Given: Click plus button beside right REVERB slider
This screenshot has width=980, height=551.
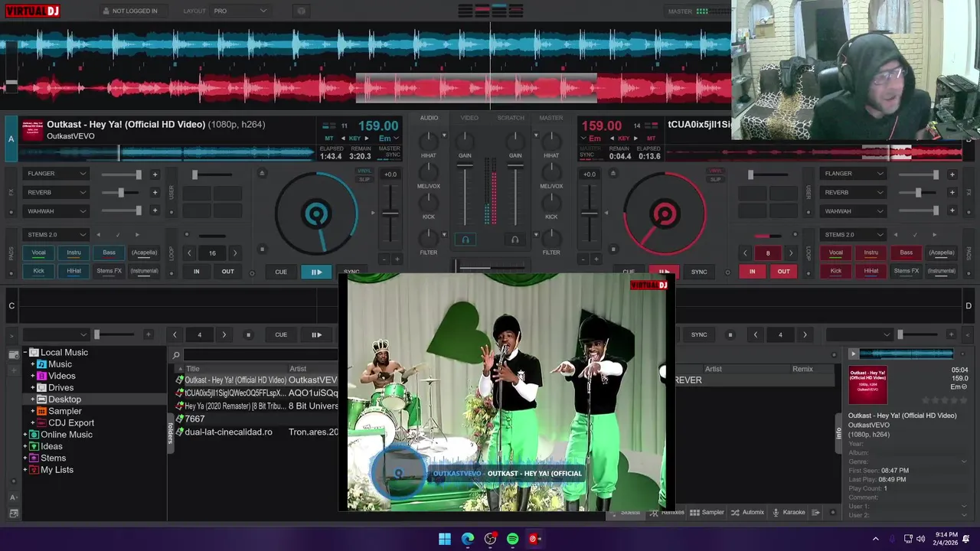Looking at the screenshot, I should click(952, 192).
